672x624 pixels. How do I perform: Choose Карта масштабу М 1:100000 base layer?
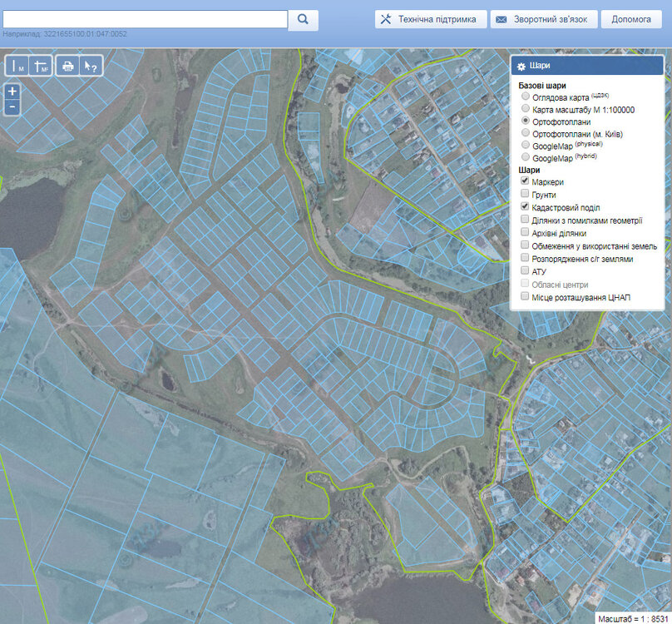coord(525,109)
